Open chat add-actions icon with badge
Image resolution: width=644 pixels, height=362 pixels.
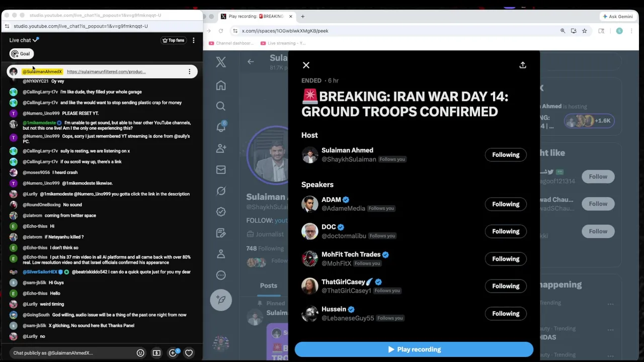[173, 353]
